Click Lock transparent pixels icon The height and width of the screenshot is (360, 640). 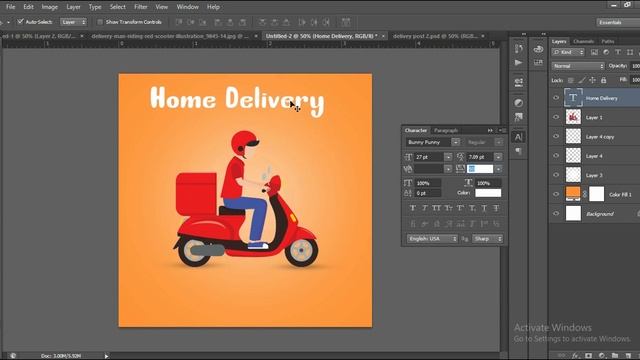coord(571,80)
